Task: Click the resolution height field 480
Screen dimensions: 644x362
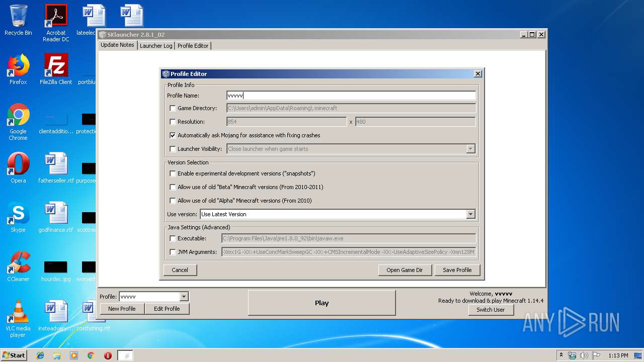Action: point(416,122)
